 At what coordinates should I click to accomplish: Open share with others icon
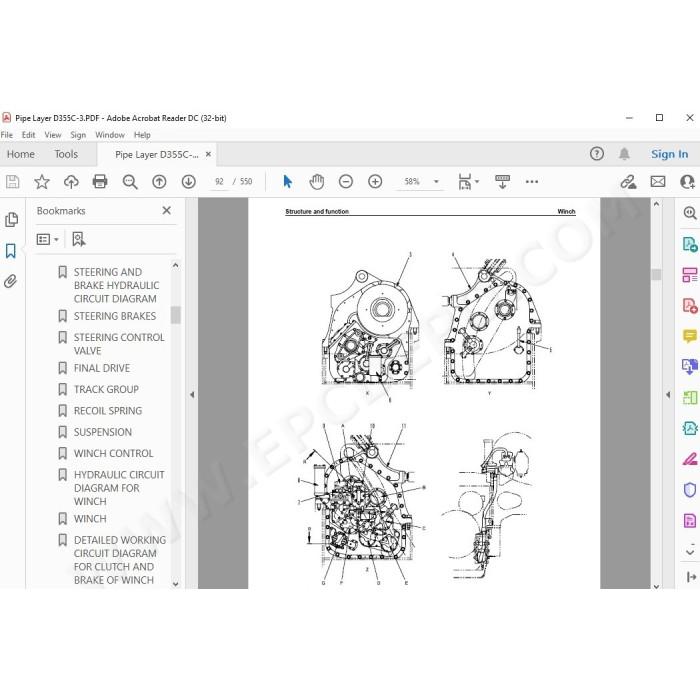pos(688,182)
